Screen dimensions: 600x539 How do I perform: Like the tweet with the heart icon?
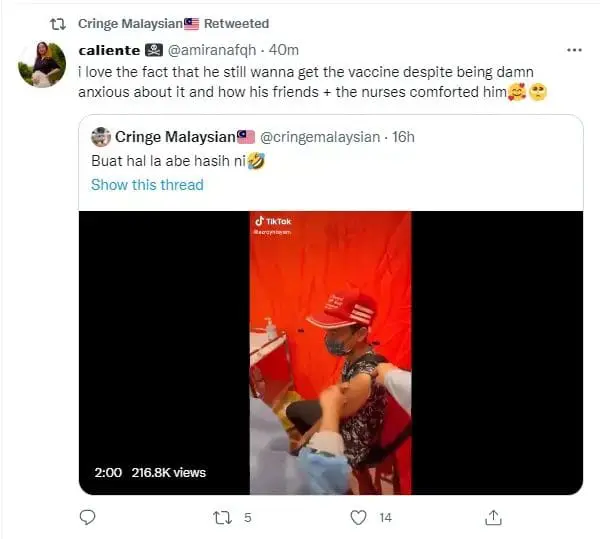tap(358, 517)
